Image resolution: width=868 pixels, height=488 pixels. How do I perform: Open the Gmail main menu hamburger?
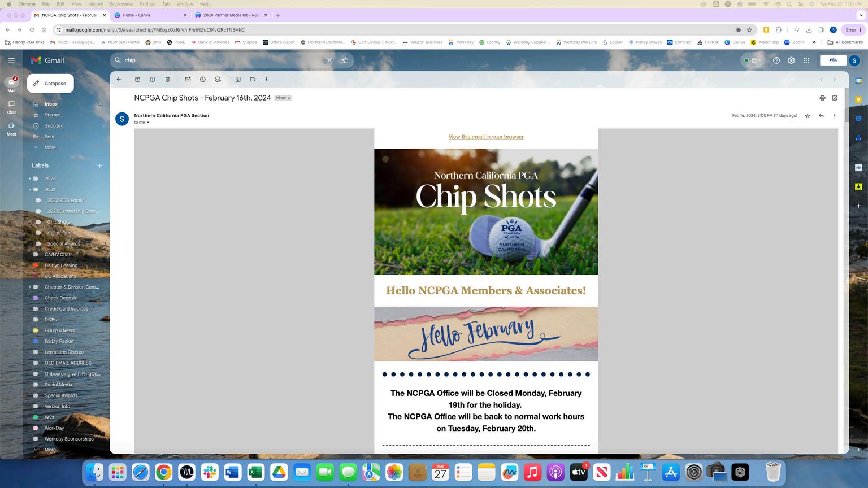11,60
